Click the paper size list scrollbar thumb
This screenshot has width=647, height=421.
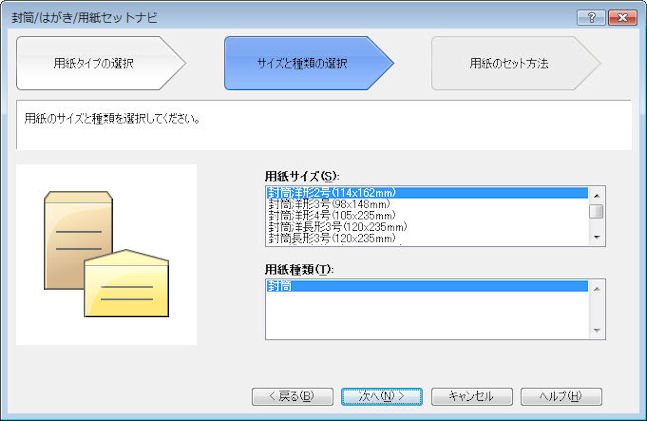pos(596,211)
